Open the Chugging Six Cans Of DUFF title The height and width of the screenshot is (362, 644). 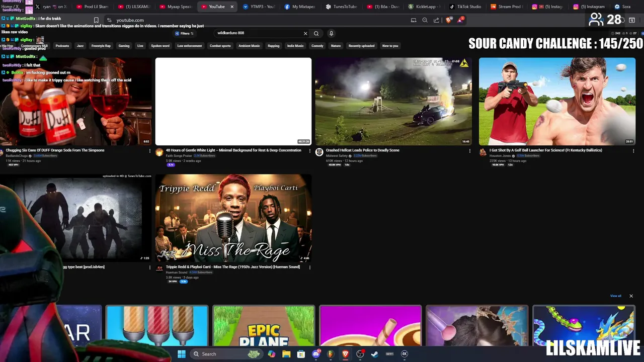[x=55, y=150]
